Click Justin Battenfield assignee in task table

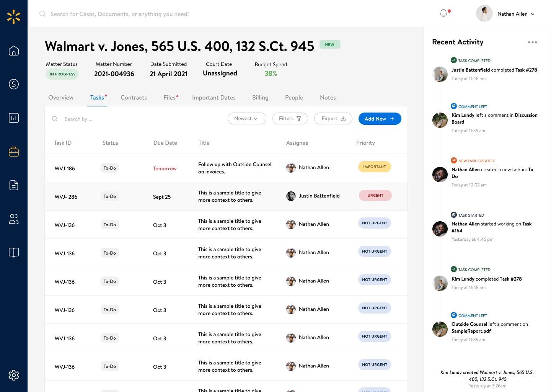(x=313, y=196)
